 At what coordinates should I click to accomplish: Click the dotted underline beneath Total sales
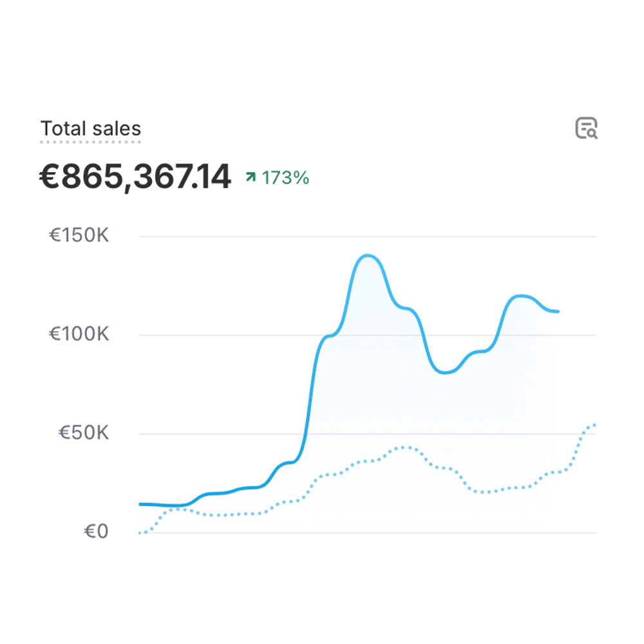(x=91, y=141)
